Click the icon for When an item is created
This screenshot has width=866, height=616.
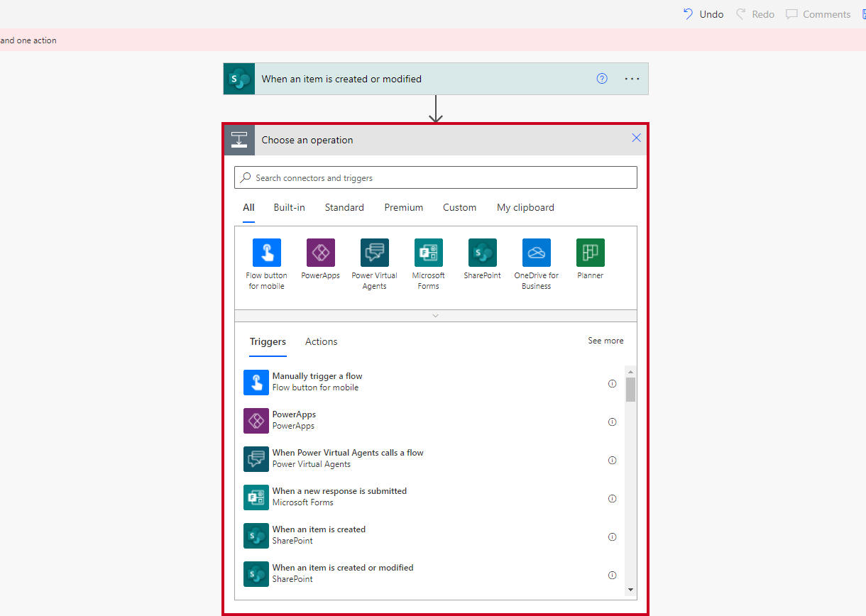click(x=256, y=536)
